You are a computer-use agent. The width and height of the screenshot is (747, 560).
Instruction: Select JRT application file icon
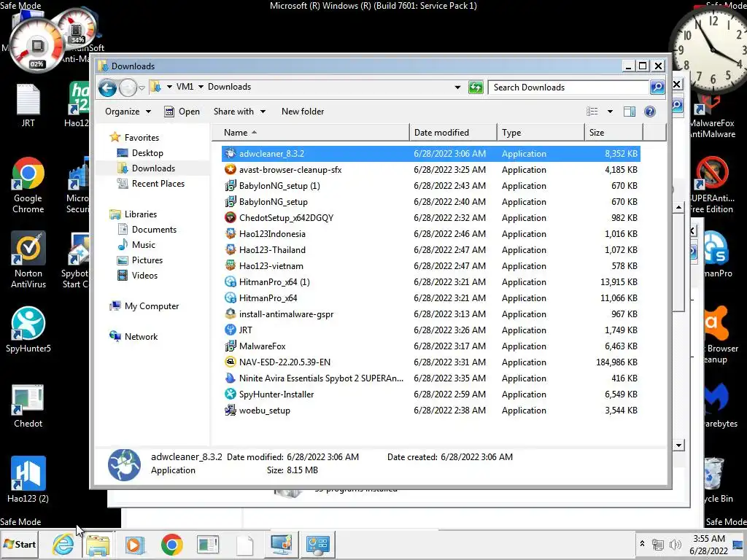[x=231, y=330]
